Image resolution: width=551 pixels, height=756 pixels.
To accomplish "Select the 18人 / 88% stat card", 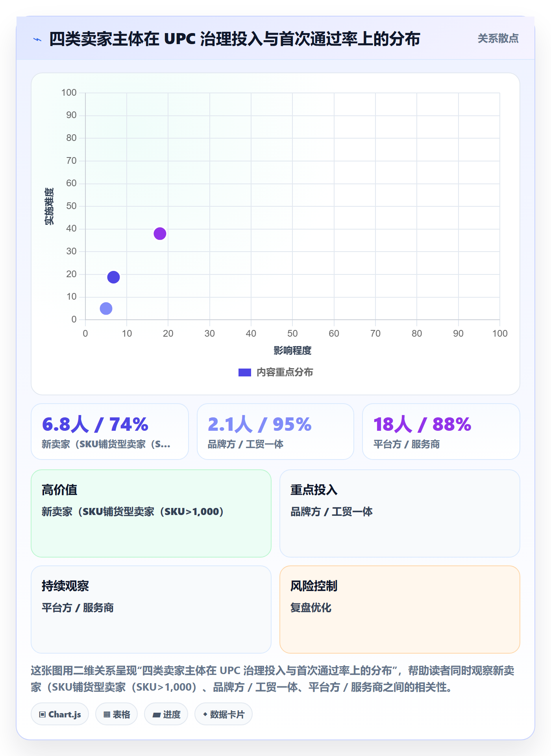I will (x=441, y=432).
